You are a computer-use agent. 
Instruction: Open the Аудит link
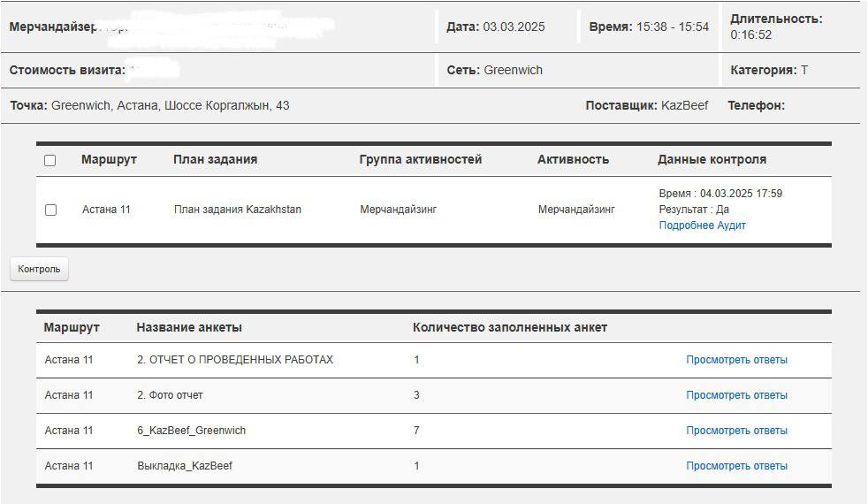tap(731, 225)
